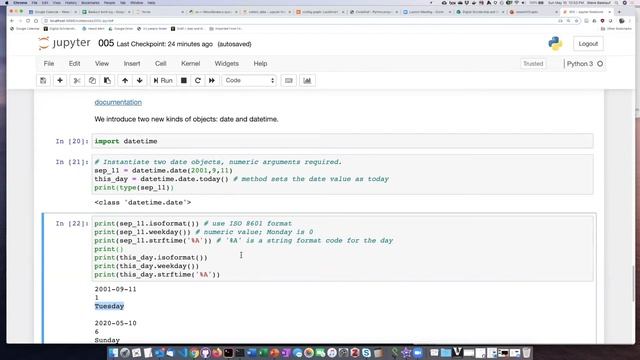Open Google Calendar bookmark
This screenshot has width=640, height=360.
(25, 29)
